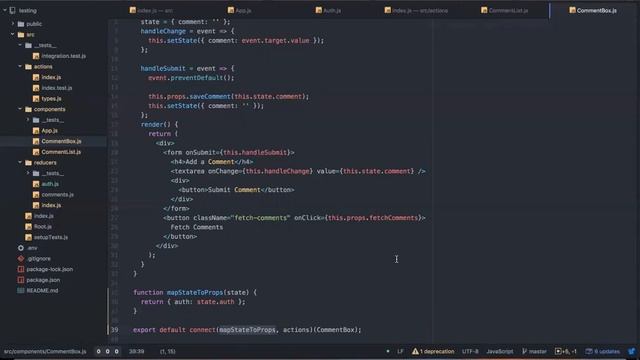Viewport: 640px width, 360px height.
Task: Click the App.js file icon in tree view
Action: (36, 131)
